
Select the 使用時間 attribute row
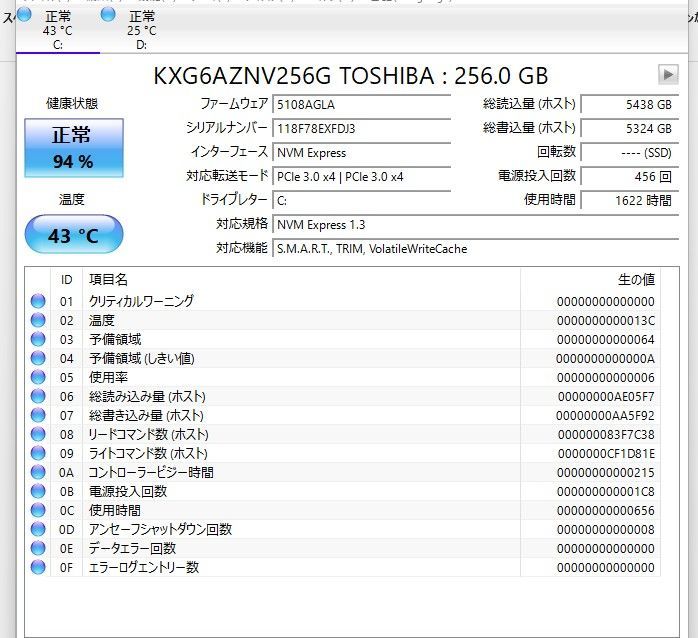[x=343, y=511]
